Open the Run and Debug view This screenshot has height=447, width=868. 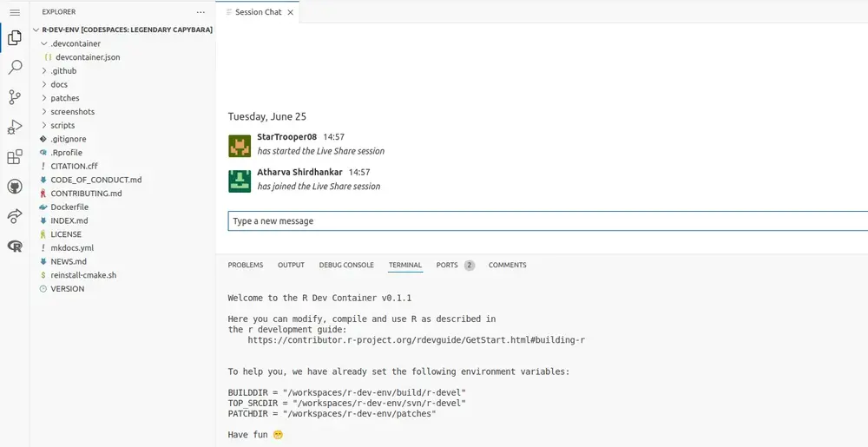pos(15,128)
